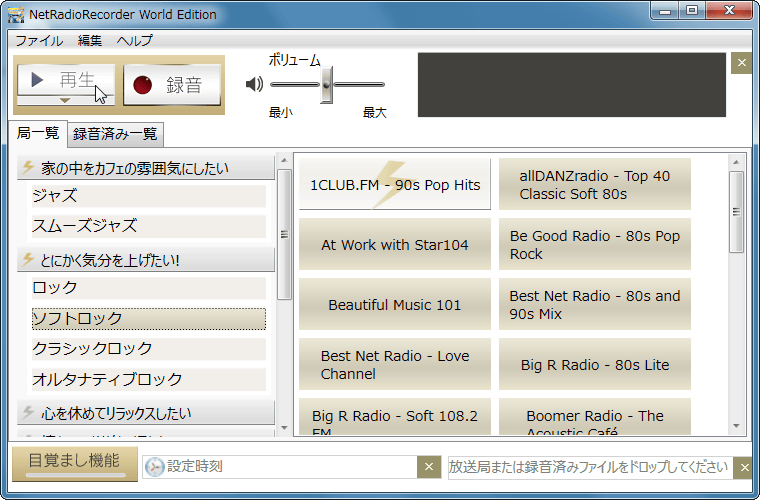Click the 再生 play button
Screen dimensions: 760x500
(66, 79)
